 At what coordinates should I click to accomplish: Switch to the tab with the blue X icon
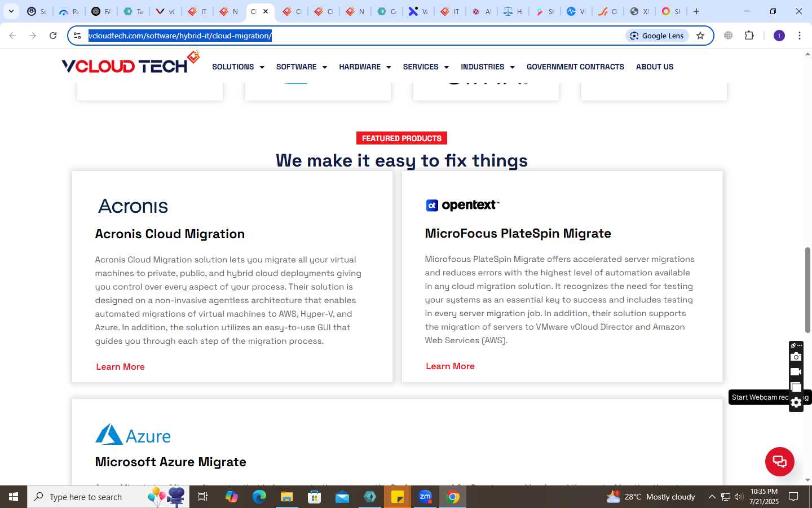click(x=418, y=11)
